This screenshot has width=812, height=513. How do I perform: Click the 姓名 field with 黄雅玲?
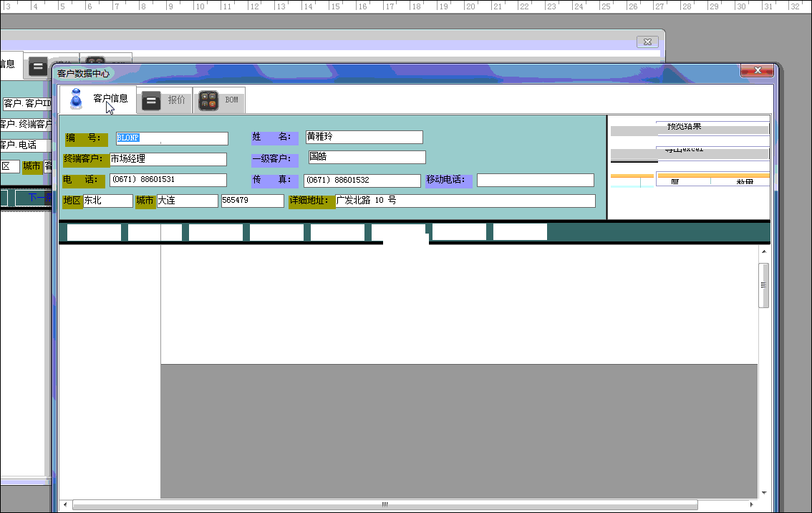coord(364,137)
